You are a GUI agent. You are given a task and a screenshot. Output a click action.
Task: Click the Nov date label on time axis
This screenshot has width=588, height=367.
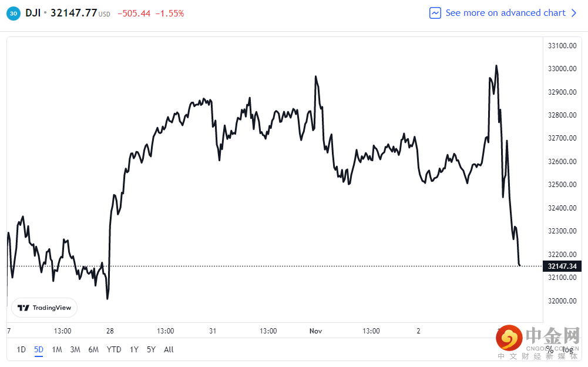pyautogui.click(x=316, y=331)
